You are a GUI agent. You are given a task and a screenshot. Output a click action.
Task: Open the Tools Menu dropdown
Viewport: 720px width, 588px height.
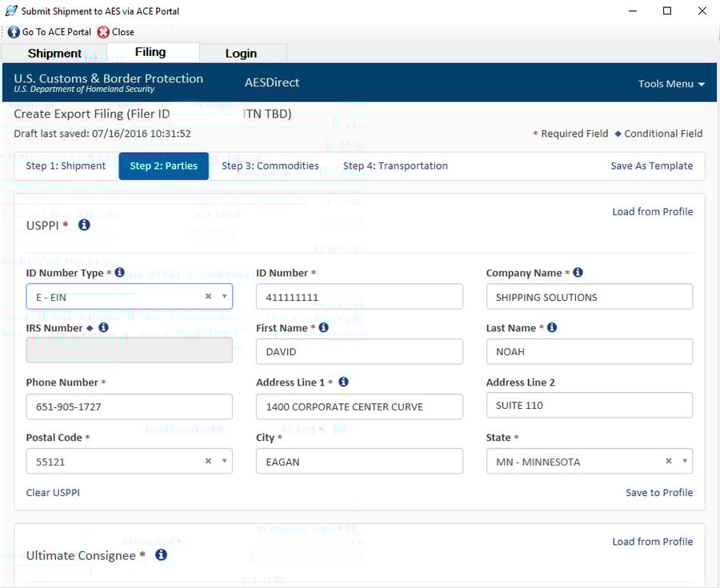point(671,84)
